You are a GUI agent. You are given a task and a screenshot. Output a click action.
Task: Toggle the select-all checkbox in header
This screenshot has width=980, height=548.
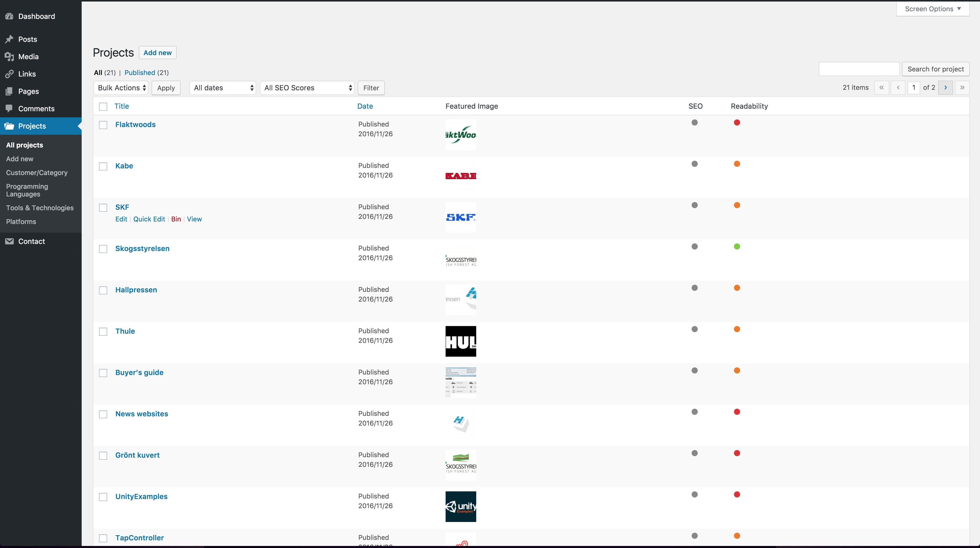pos(103,106)
